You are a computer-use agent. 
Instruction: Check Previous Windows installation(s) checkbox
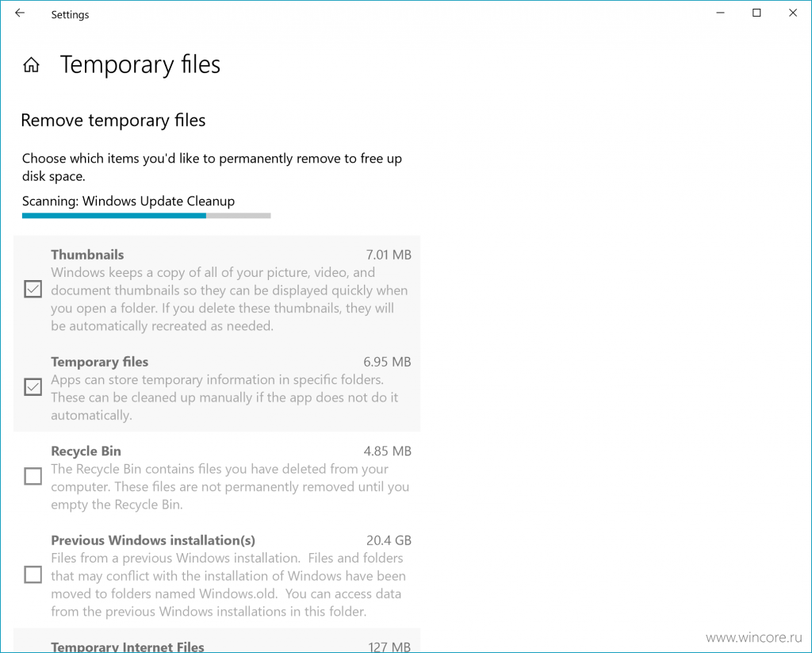click(33, 574)
